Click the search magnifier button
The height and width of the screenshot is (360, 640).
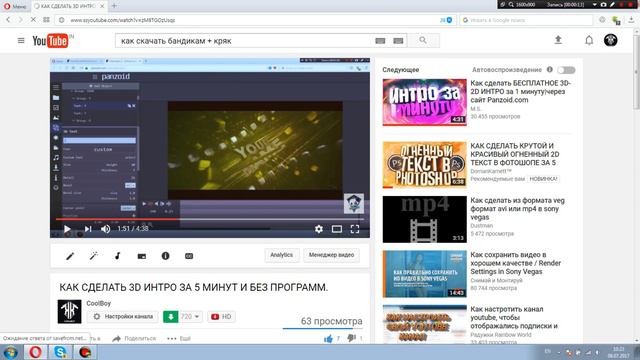point(423,40)
